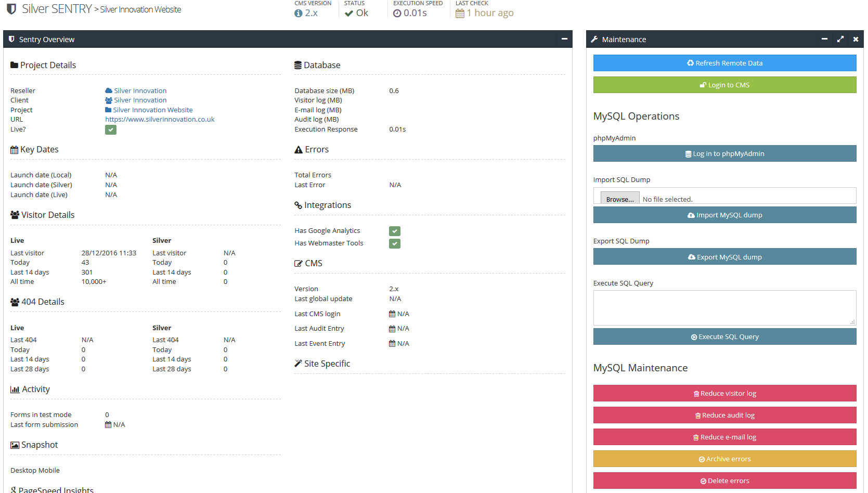Click the Site Specific magic wand icon
Screen dimensions: 868x493
(298, 364)
